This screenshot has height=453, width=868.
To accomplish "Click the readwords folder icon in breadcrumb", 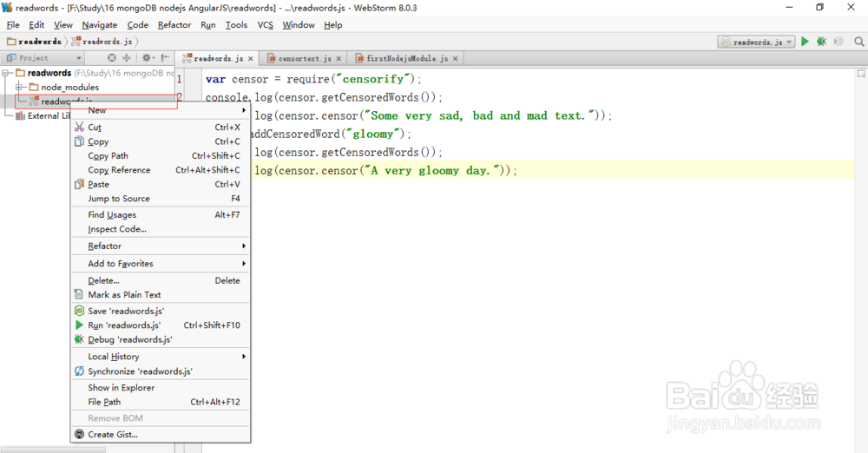I will click(x=11, y=42).
